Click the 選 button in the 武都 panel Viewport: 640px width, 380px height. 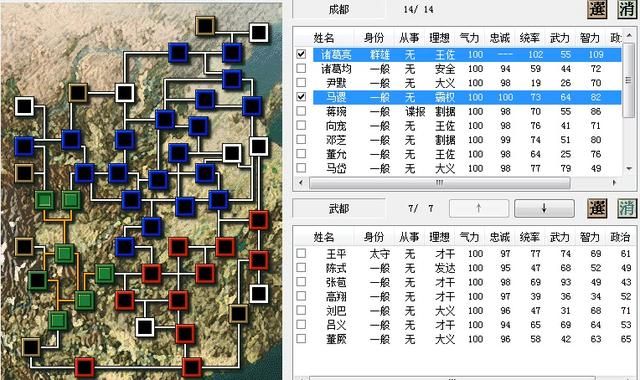597,209
